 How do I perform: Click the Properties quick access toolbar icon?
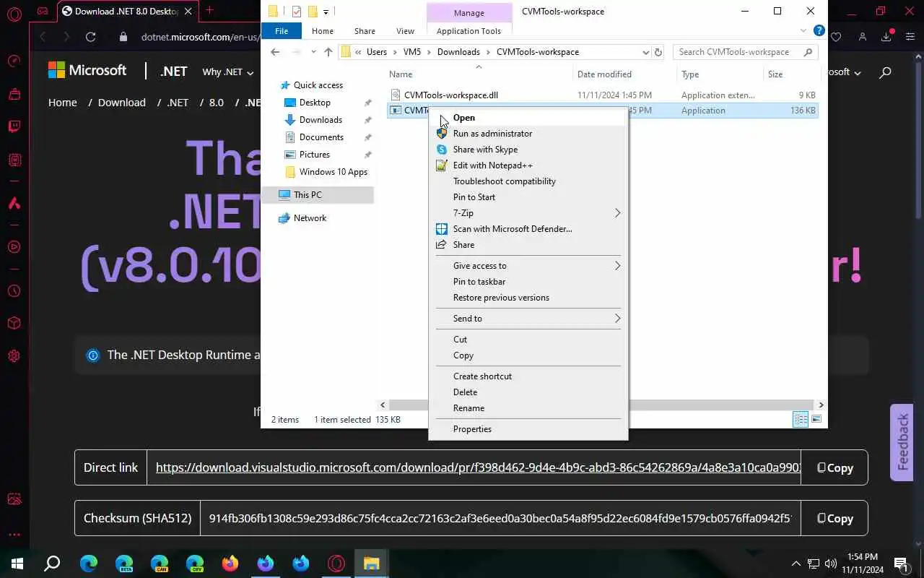297,11
